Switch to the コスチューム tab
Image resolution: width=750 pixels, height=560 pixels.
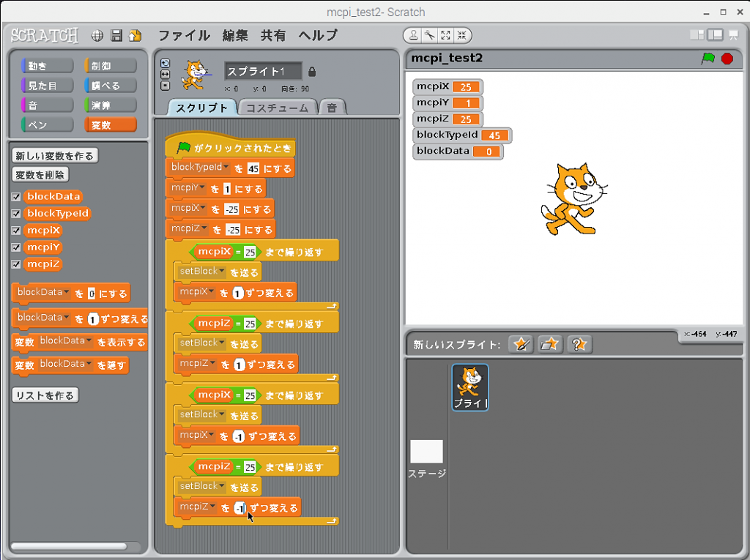277,108
